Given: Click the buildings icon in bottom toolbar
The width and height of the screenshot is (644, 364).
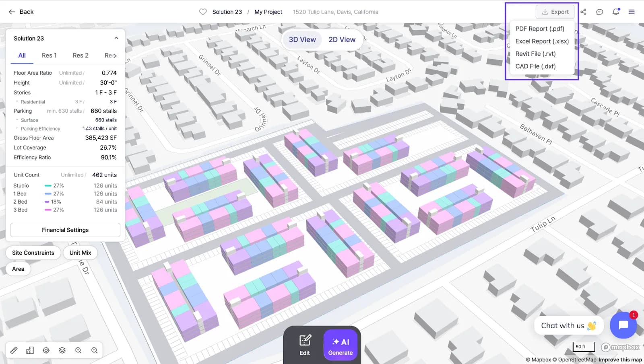Looking at the screenshot, I should coord(30,350).
